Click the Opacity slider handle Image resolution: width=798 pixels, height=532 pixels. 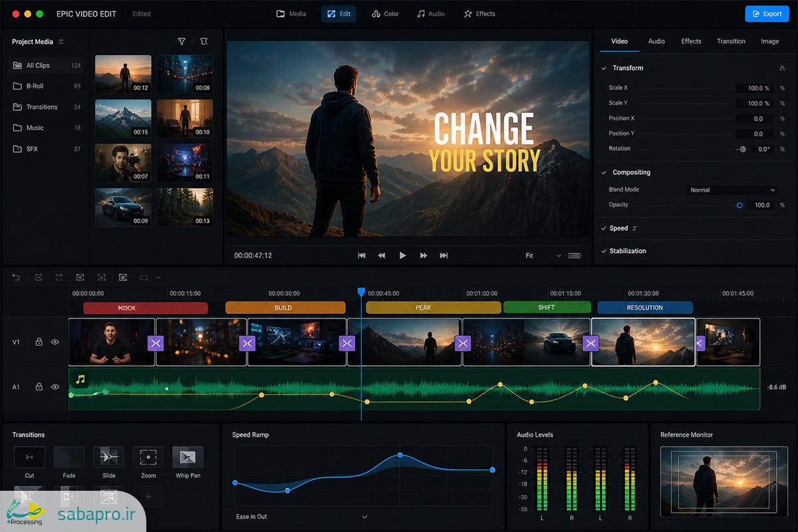point(739,205)
